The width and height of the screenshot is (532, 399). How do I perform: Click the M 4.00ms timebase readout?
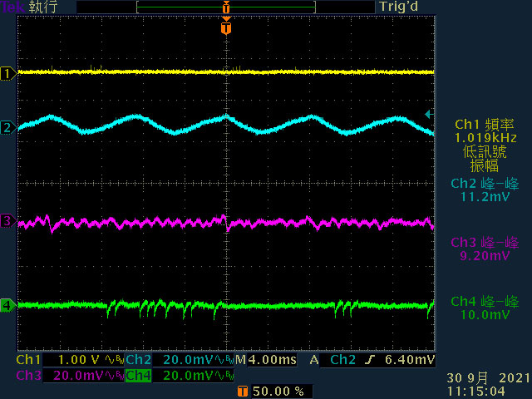coord(266,360)
